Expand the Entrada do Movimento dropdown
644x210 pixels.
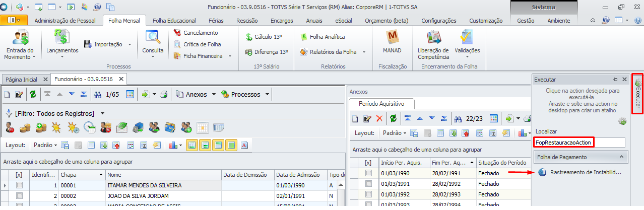pos(34,57)
